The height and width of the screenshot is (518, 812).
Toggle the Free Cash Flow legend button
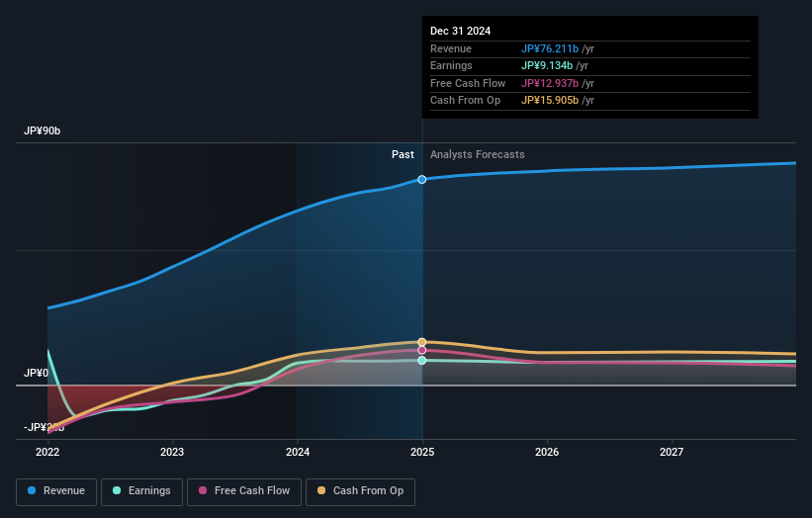pos(244,491)
